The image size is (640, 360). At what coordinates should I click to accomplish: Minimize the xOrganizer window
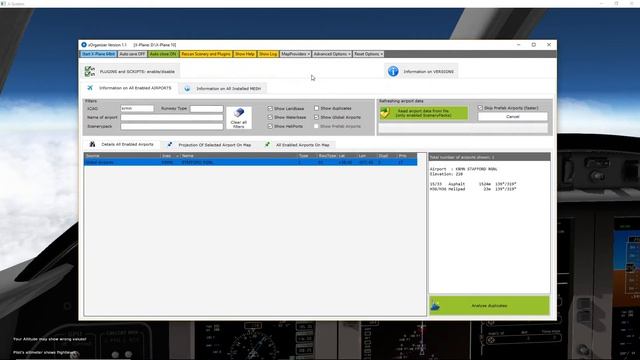pos(518,45)
